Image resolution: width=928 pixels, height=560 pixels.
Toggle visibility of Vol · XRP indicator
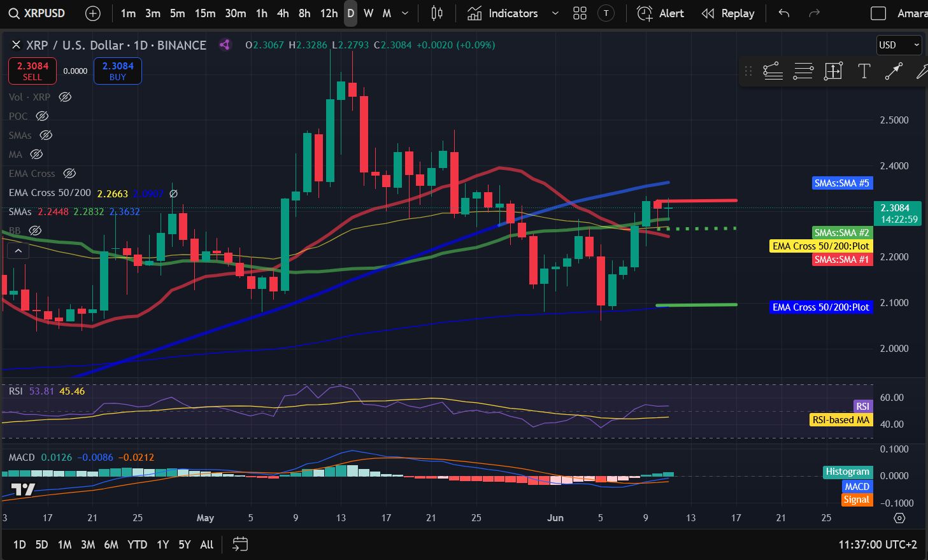point(65,97)
